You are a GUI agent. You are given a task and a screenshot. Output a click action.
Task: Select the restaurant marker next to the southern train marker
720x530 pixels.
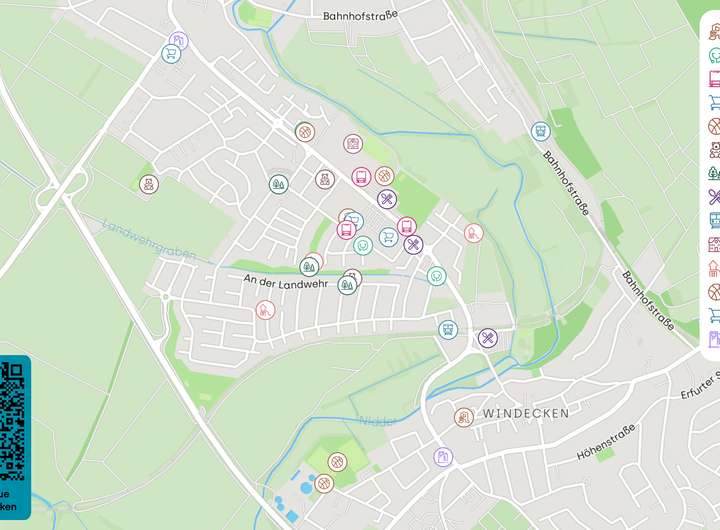[x=488, y=338]
